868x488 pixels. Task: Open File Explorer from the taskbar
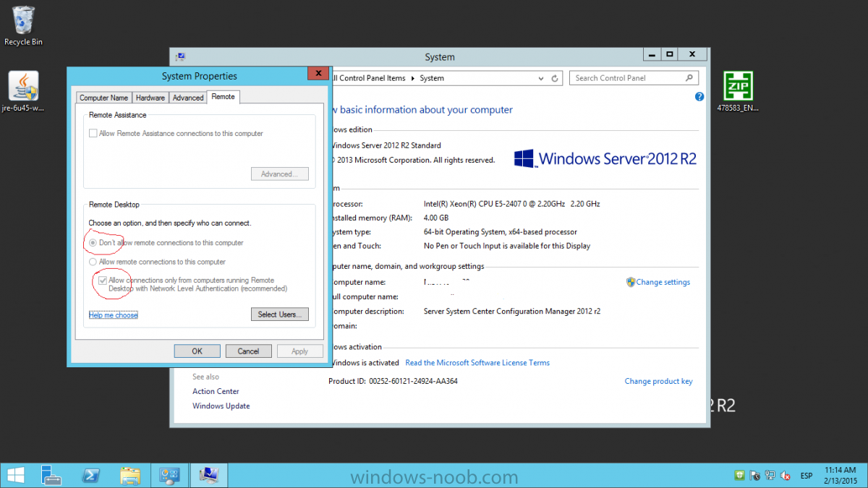click(x=129, y=475)
